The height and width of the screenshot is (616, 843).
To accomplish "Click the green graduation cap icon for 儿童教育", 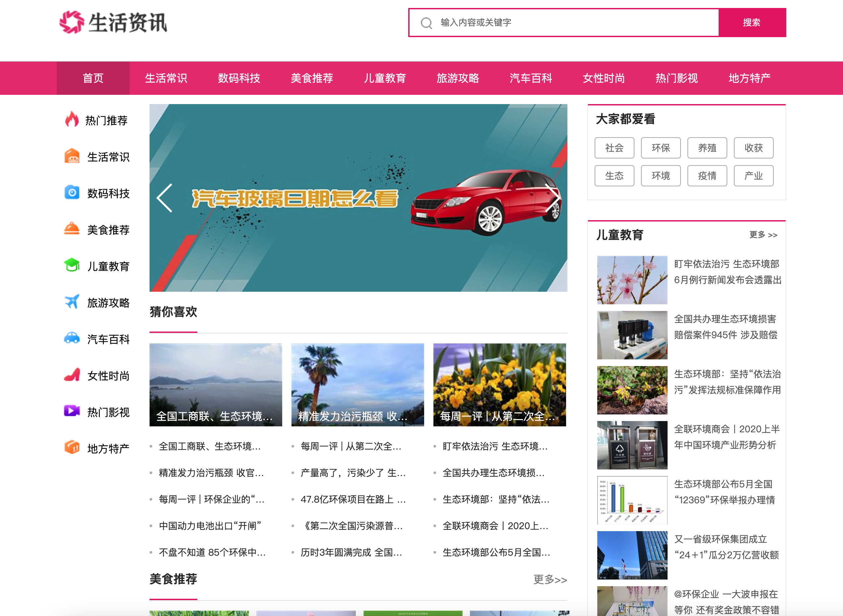I will (x=72, y=265).
